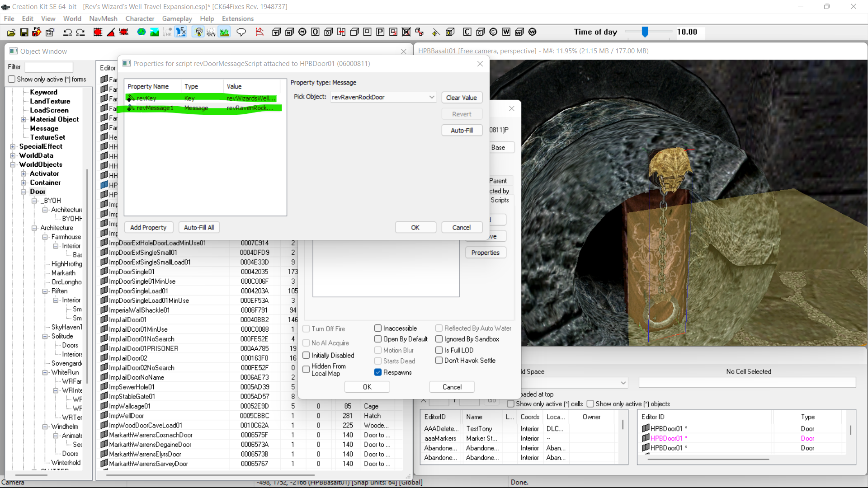Click the redo arrow toolbar icon
Screen dimensions: 868x488
80,32
